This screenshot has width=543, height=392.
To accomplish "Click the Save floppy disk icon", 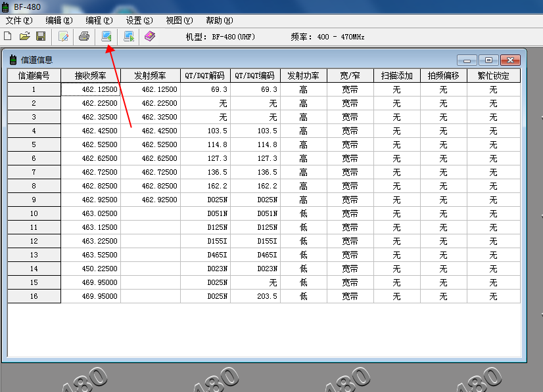I will (41, 36).
